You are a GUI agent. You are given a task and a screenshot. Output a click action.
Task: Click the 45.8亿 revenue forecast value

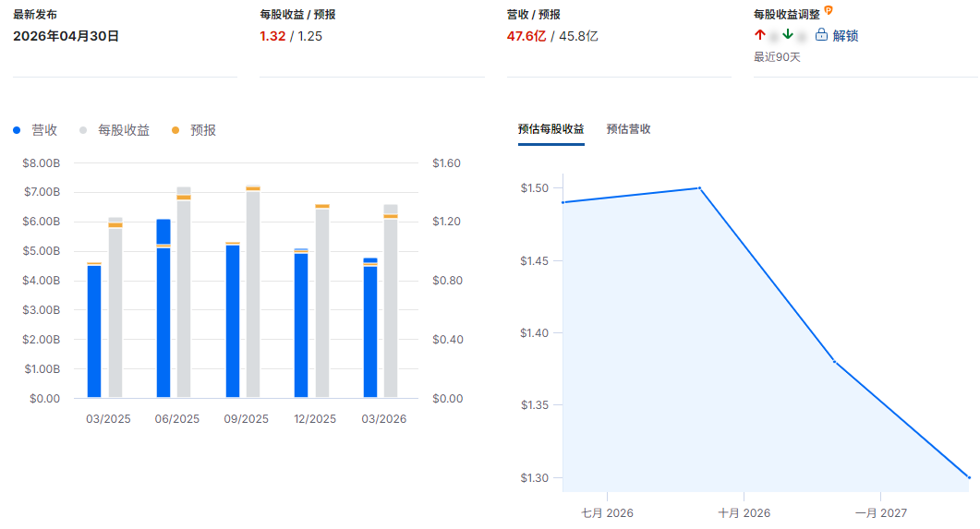coord(578,36)
